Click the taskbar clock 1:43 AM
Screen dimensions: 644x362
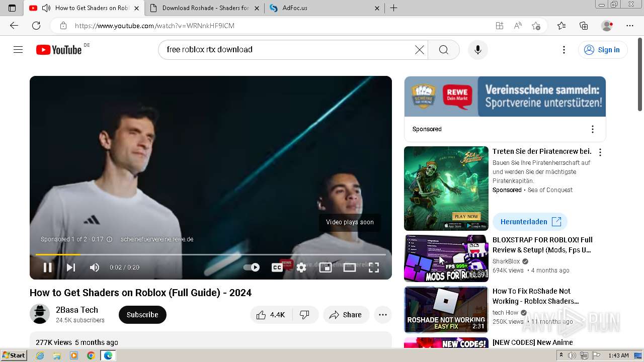click(x=618, y=355)
